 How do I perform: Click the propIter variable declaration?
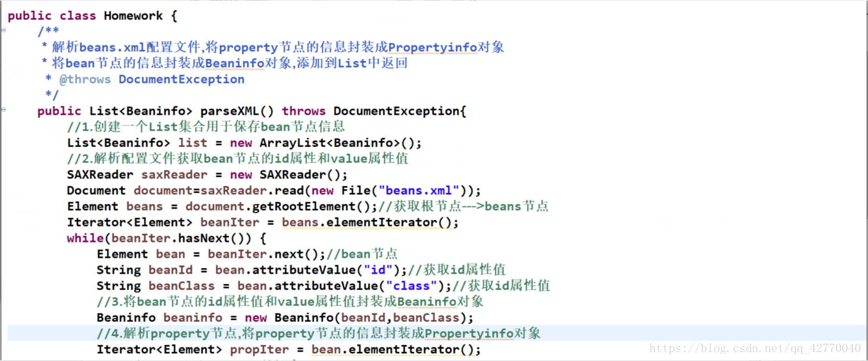click(x=260, y=349)
